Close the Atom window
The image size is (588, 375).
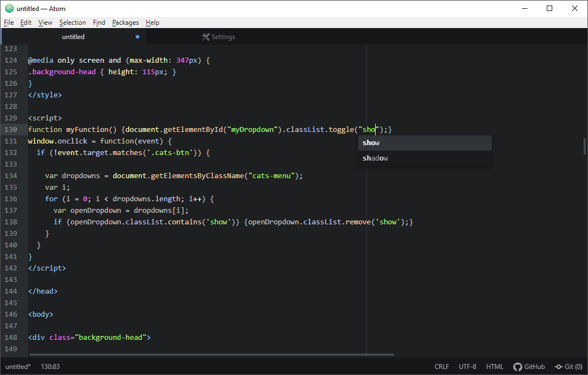coord(574,8)
